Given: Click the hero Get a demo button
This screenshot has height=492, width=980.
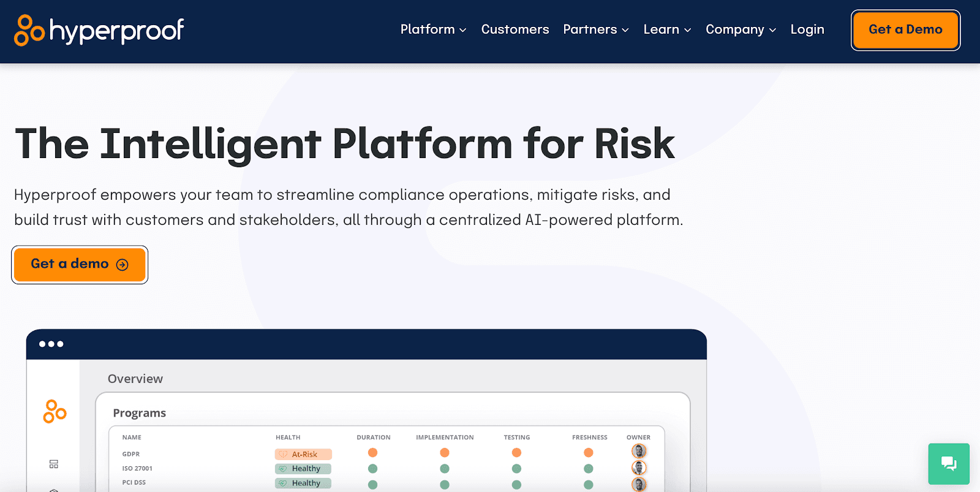Looking at the screenshot, I should point(80,265).
